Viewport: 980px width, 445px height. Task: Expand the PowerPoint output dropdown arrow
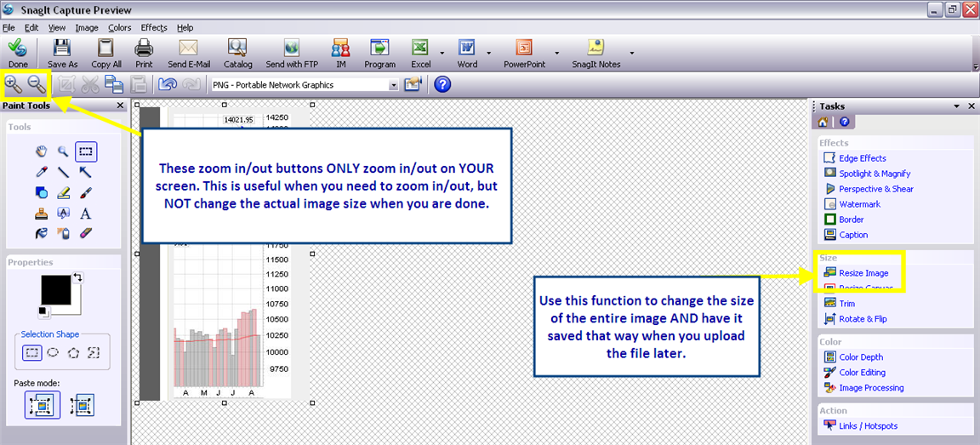(x=557, y=53)
